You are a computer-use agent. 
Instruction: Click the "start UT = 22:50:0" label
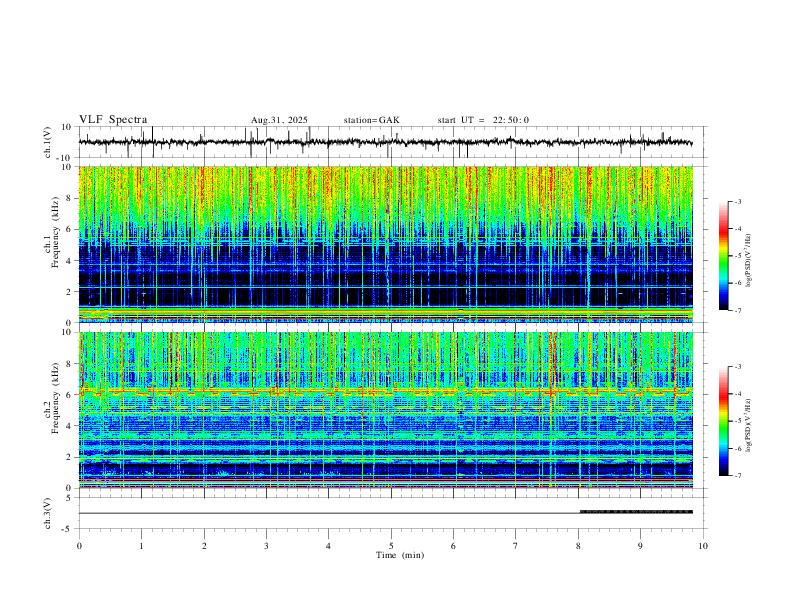[483, 120]
